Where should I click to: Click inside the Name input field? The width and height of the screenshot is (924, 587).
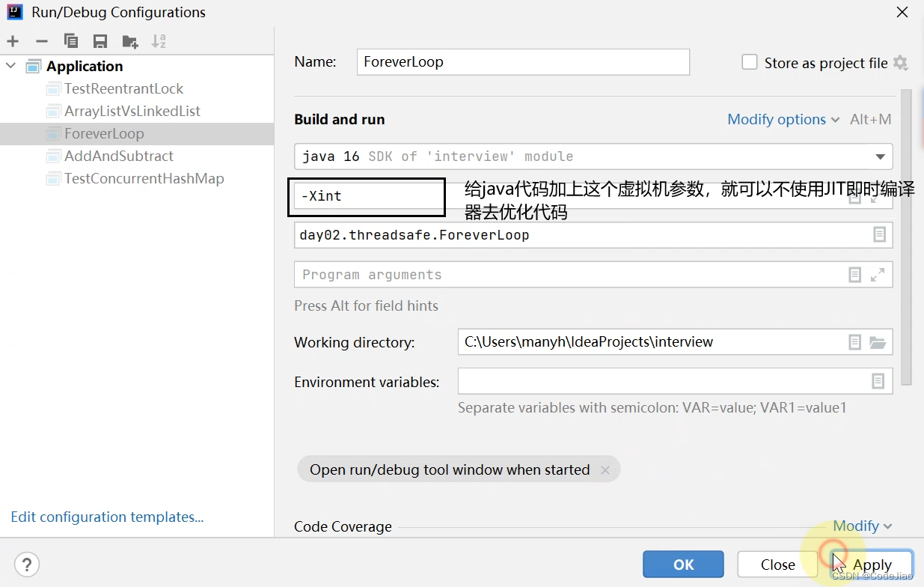[522, 61]
